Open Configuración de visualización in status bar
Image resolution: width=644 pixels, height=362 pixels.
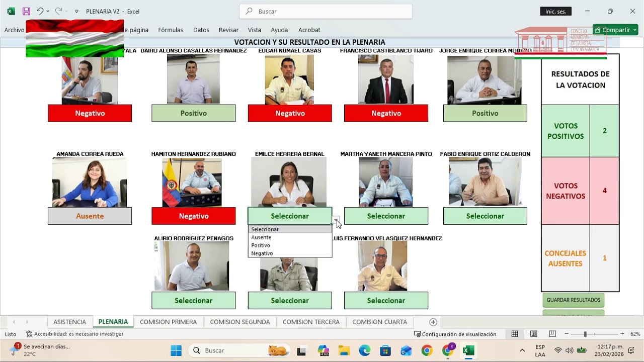[x=455, y=334]
